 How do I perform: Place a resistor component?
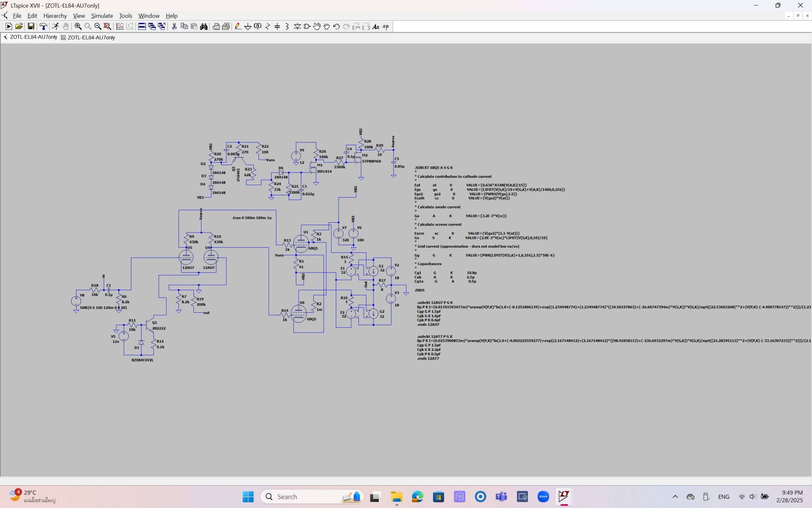click(268, 27)
